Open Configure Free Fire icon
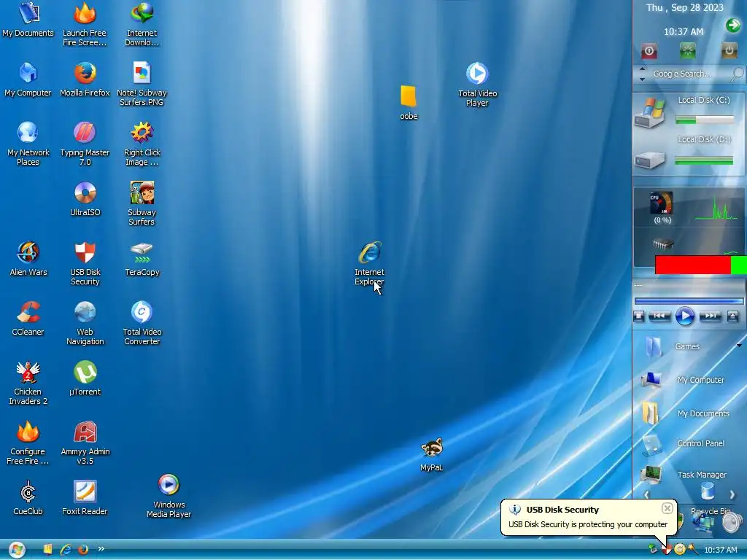Screen dimensions: 747x560 point(28,443)
